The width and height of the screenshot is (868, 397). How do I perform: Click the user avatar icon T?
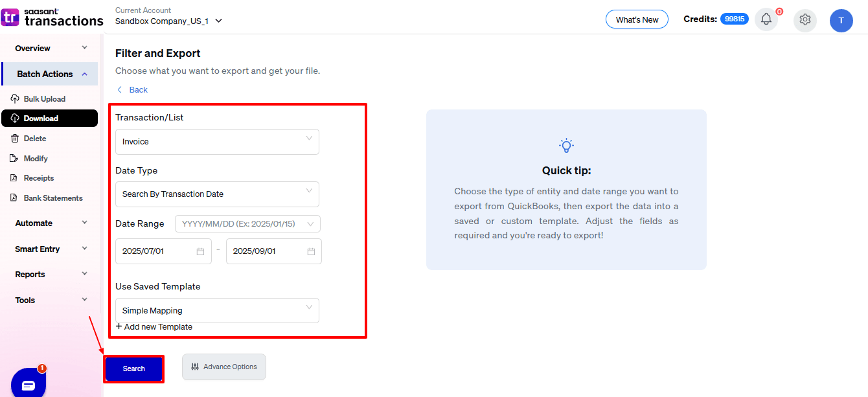point(841,21)
